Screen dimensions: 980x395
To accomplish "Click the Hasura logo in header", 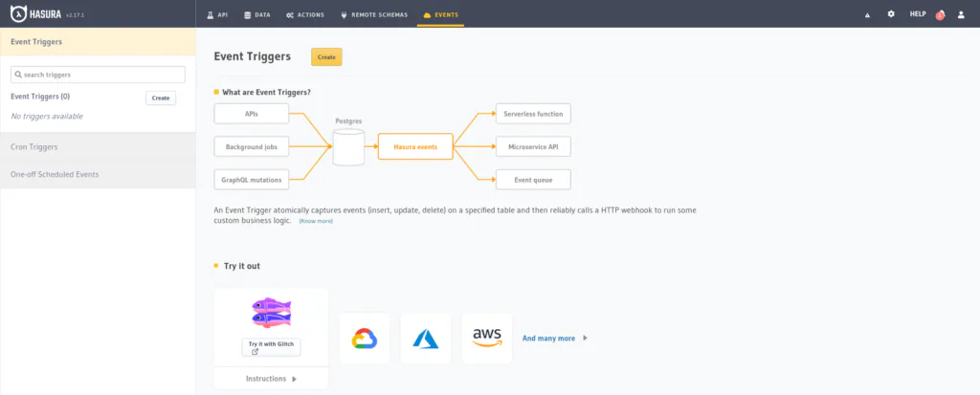I will click(x=35, y=13).
